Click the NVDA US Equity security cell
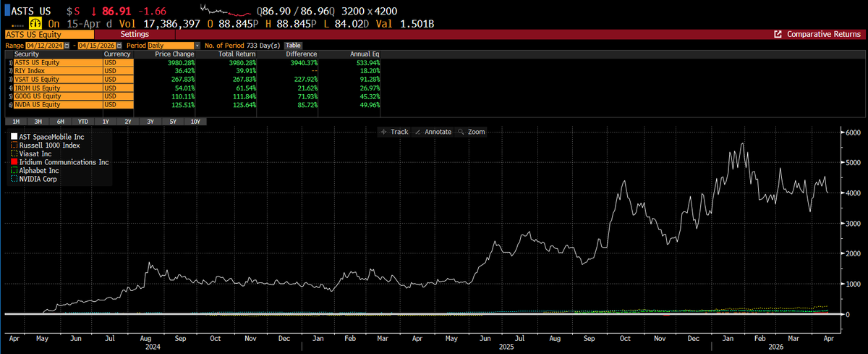868x354 pixels. click(57, 104)
